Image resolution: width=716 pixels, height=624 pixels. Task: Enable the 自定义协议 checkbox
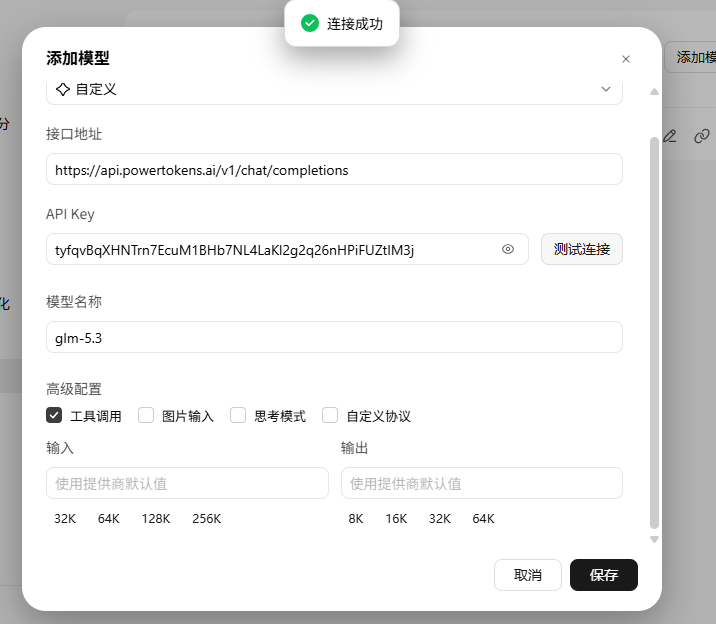point(330,415)
